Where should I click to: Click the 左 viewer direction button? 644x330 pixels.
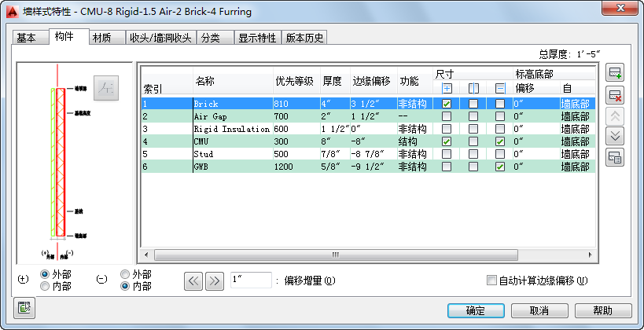click(x=106, y=88)
